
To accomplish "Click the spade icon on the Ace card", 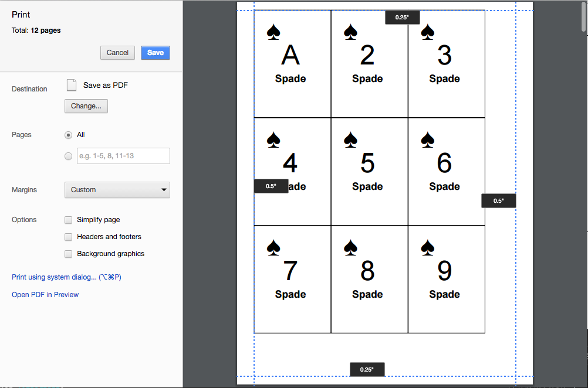I will 273,32.
